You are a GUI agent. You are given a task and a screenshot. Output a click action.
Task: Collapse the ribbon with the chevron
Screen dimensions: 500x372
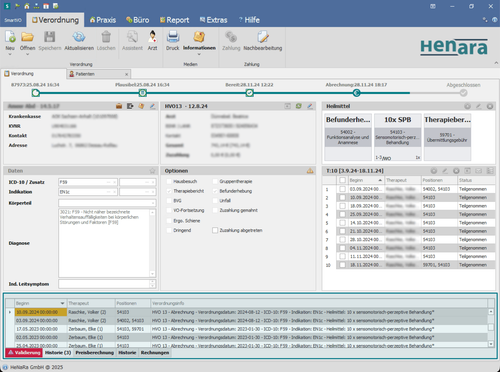click(x=496, y=63)
